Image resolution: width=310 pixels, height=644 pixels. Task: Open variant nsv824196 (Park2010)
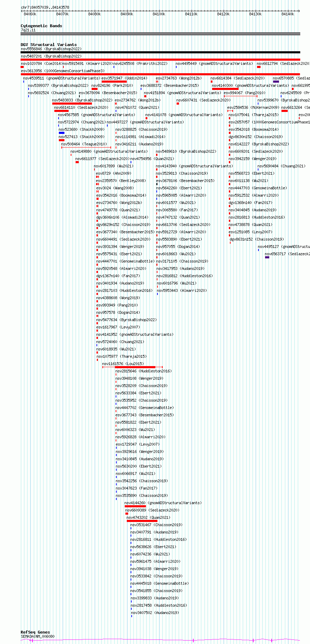pos(112,85)
